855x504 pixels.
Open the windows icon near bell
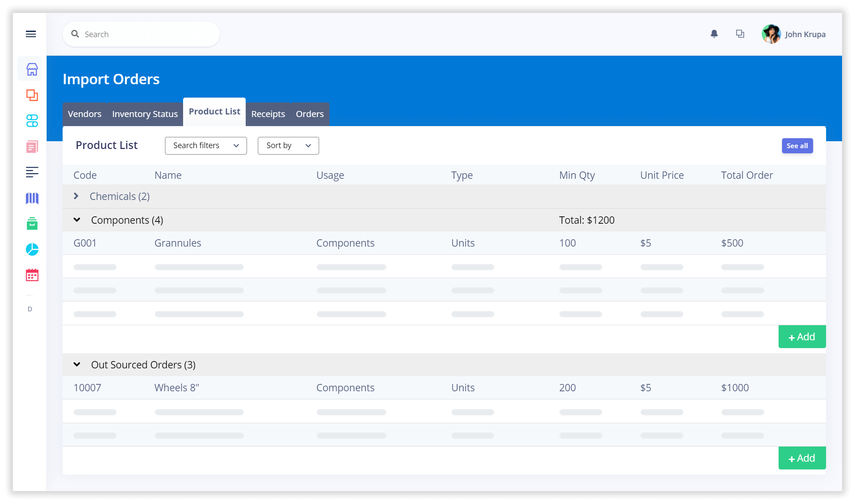tap(740, 34)
